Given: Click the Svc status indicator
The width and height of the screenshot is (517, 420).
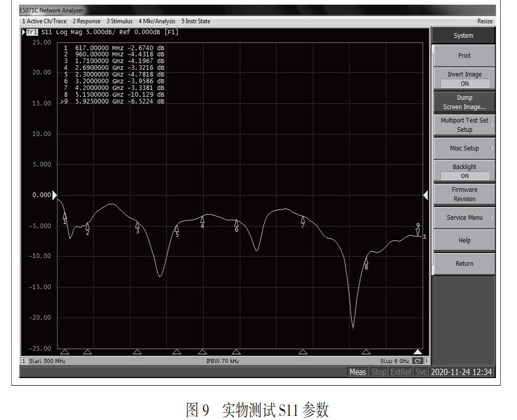Looking at the screenshot, I should [x=421, y=372].
